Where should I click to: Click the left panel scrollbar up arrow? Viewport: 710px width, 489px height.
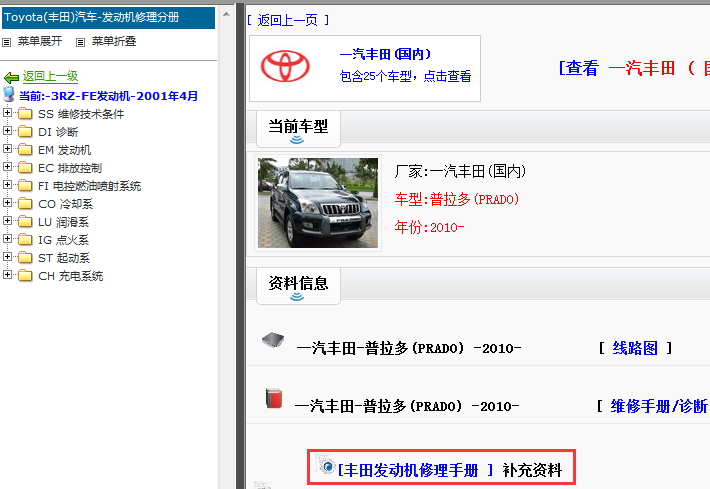pyautogui.click(x=226, y=14)
